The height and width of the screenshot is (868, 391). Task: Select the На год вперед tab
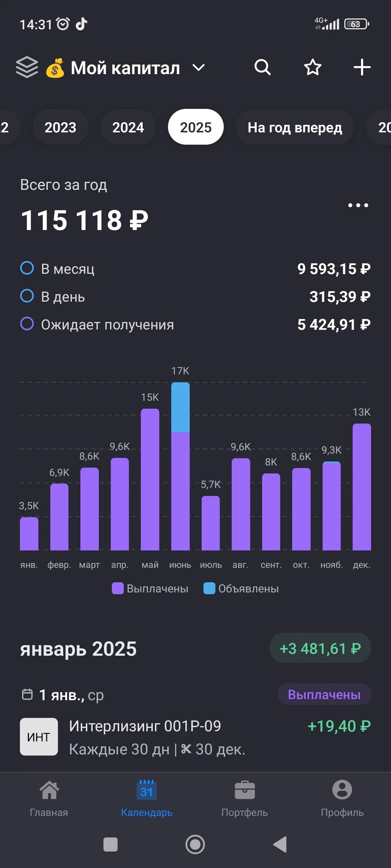pos(295,127)
